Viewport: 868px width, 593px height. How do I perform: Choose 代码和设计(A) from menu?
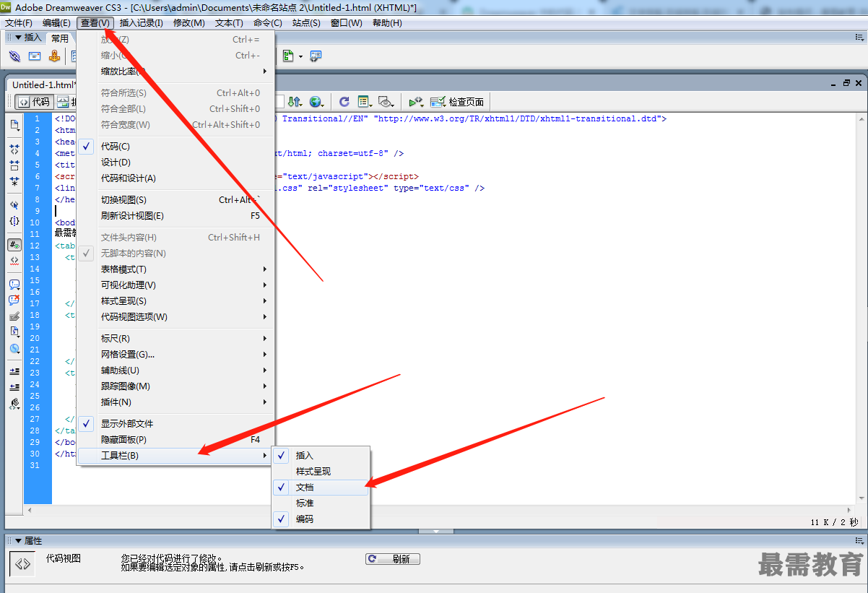point(175,178)
